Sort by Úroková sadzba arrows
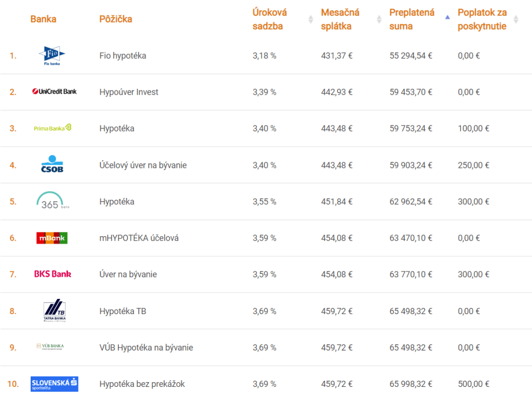Screen dimensions: 532x402 311,19
